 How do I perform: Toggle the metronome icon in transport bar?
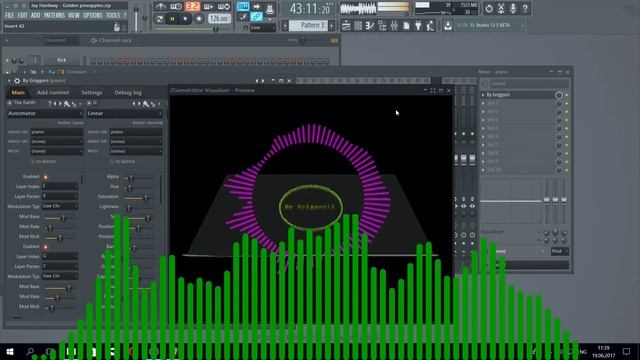(160, 7)
